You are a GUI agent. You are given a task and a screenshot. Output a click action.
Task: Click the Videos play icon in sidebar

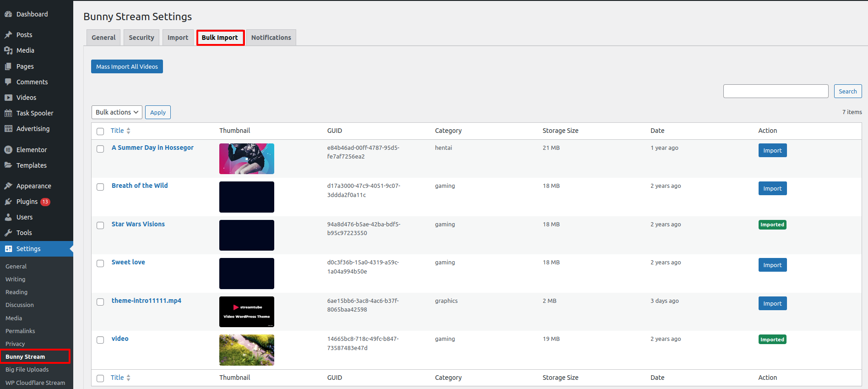(8, 98)
